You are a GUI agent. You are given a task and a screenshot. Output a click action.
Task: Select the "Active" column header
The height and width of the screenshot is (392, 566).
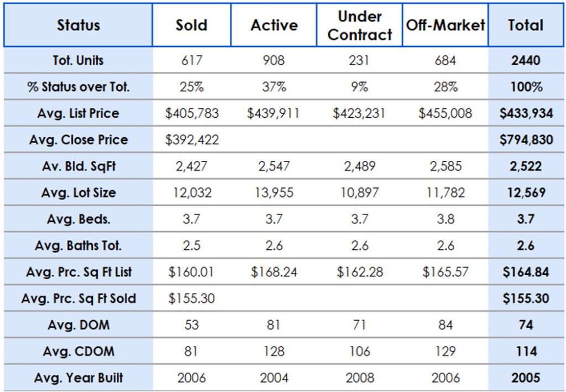(274, 25)
